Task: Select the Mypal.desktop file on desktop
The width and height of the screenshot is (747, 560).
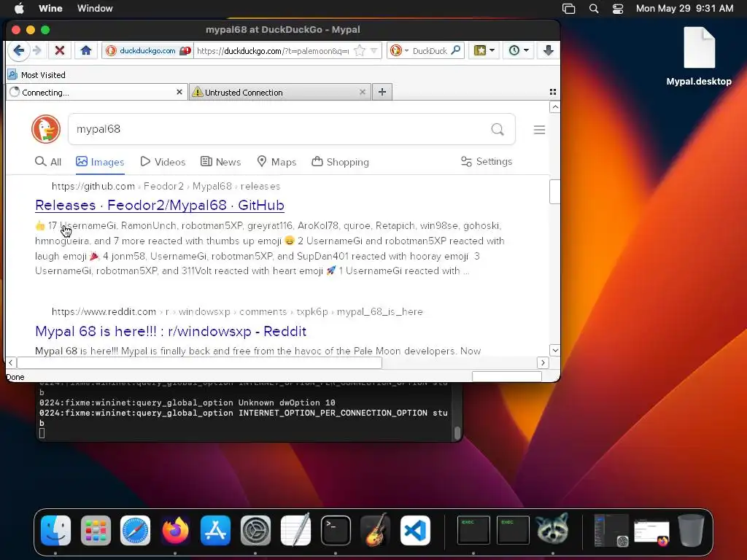Action: pos(699,57)
